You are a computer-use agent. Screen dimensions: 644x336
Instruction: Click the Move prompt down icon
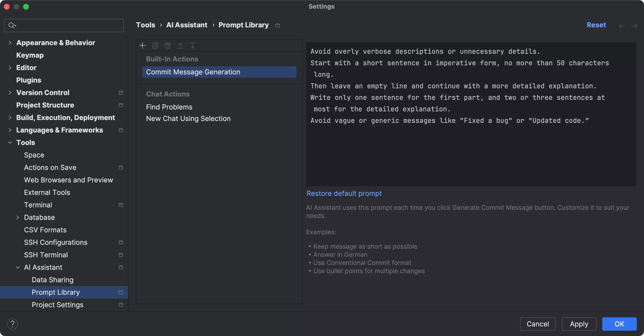[x=192, y=46]
